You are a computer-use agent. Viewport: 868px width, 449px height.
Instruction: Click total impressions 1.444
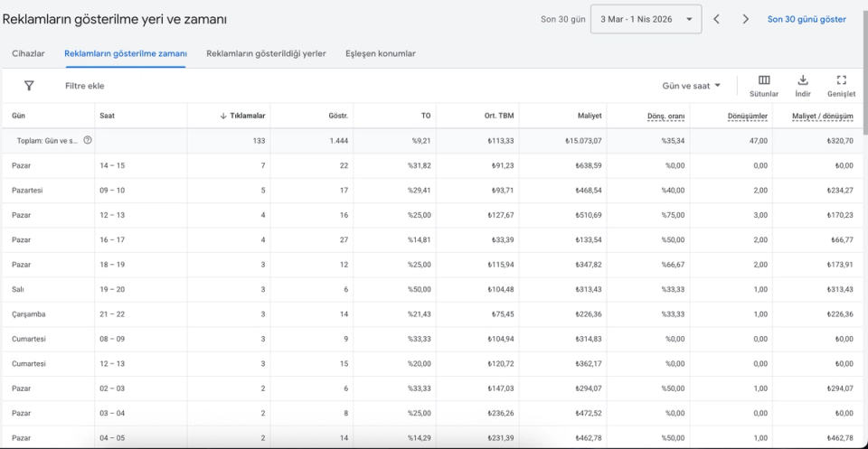(x=339, y=141)
